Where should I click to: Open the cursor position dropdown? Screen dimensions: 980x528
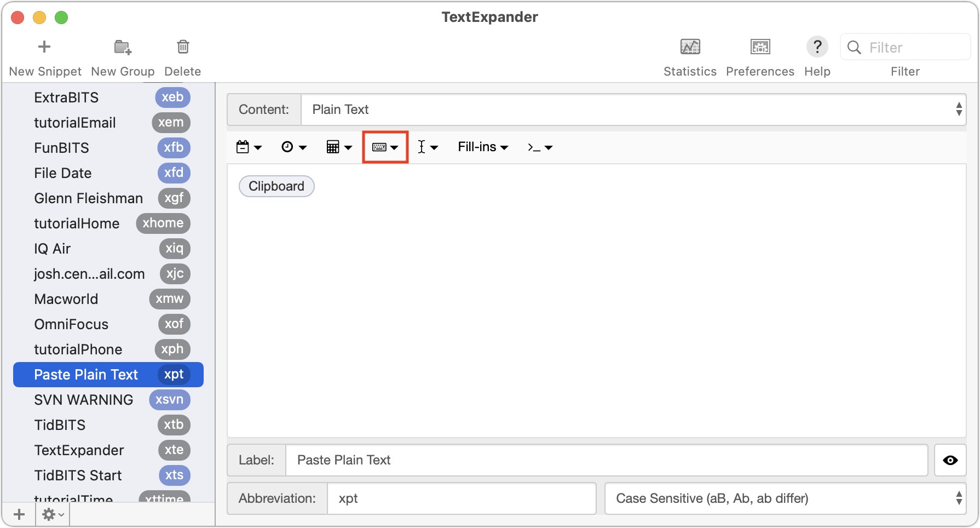click(x=428, y=147)
